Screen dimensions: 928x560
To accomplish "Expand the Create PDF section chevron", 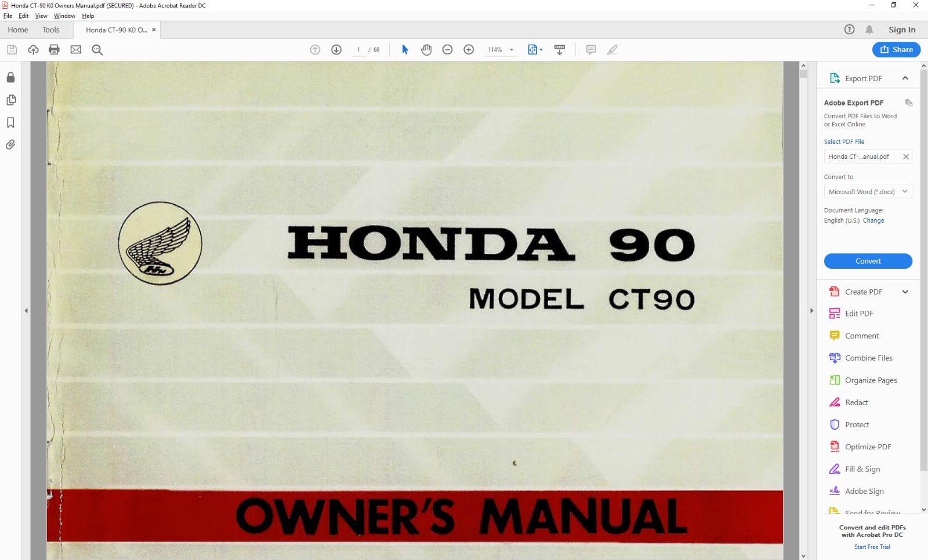I will click(x=905, y=292).
